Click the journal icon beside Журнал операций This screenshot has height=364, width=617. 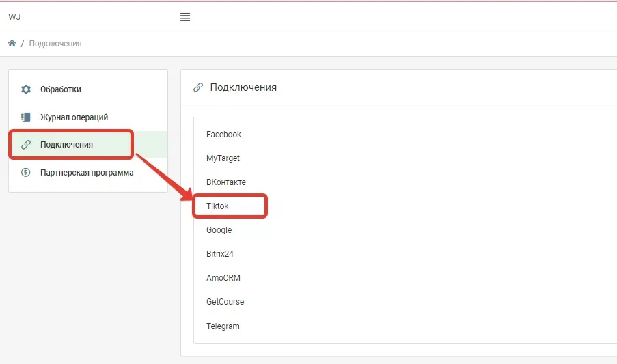point(25,117)
